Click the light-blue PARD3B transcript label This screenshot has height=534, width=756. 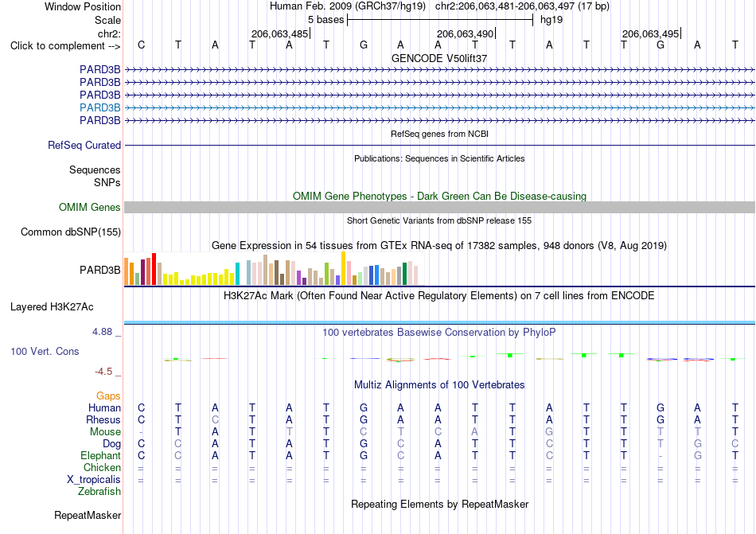[x=99, y=107]
